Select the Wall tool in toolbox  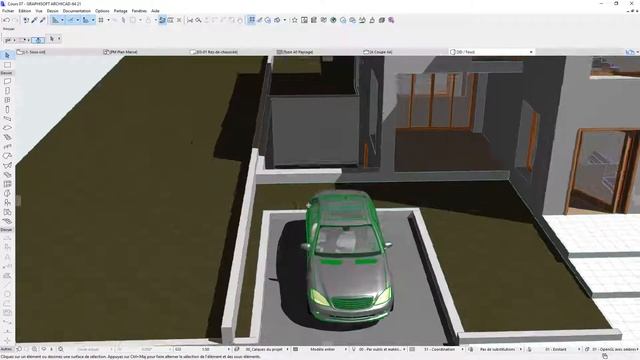pyautogui.click(x=7, y=81)
